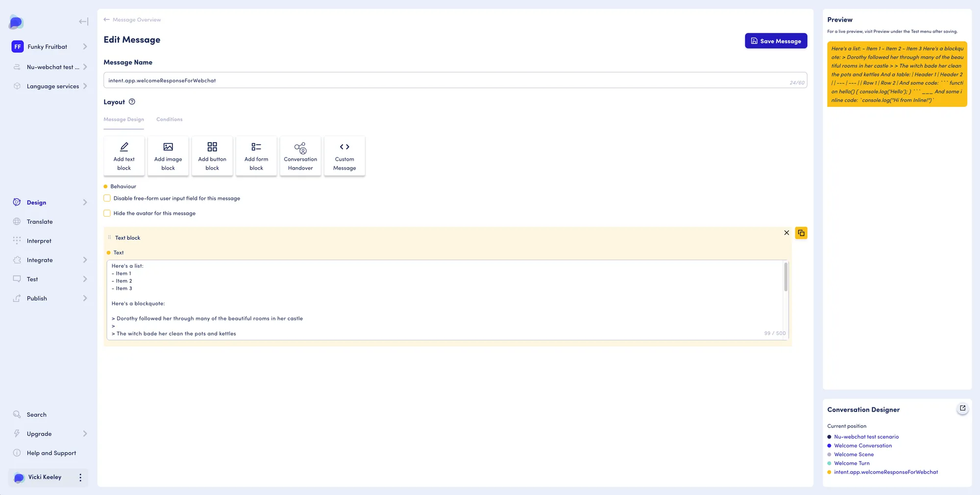The image size is (980, 495).
Task: Click the Integrate puzzle icon
Action: [17, 260]
